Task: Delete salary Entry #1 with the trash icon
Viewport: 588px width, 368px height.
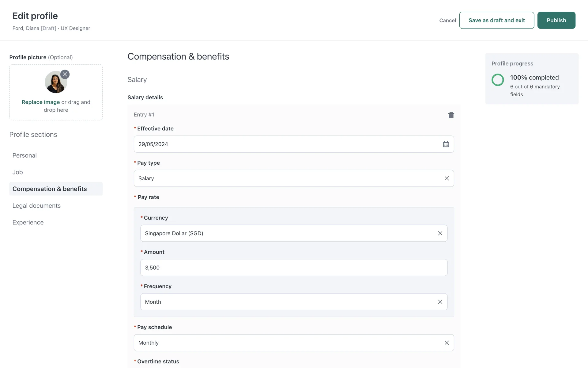Action: click(x=451, y=115)
